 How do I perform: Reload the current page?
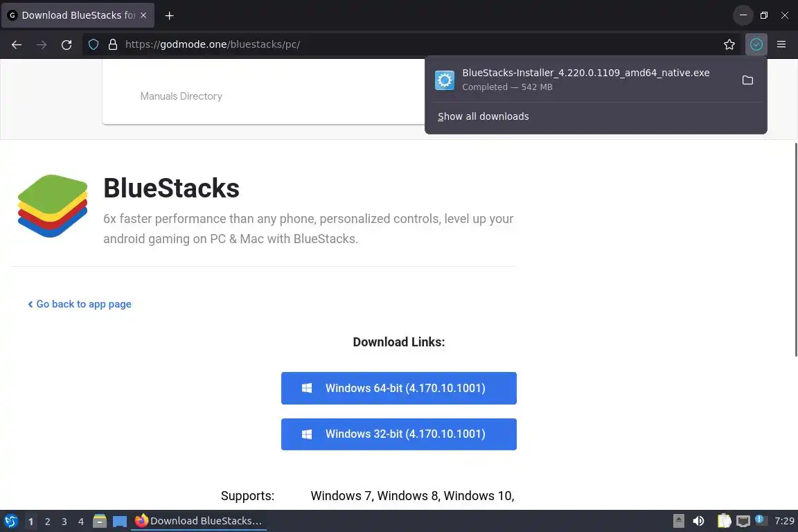(x=66, y=45)
